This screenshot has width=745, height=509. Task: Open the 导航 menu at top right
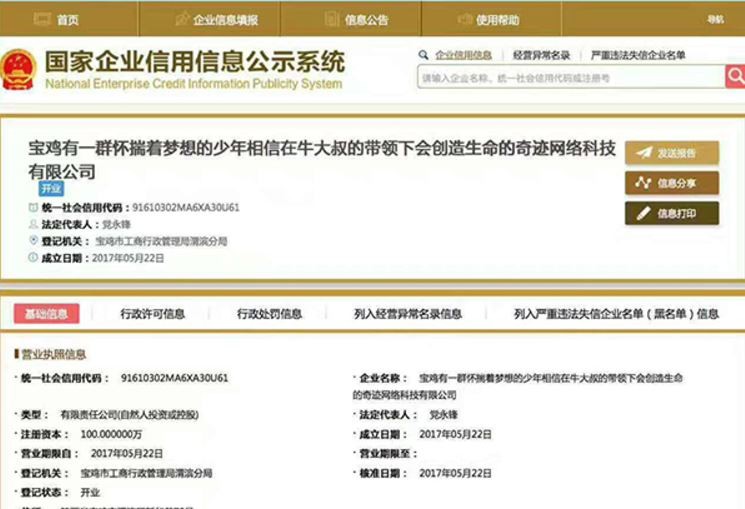click(715, 19)
